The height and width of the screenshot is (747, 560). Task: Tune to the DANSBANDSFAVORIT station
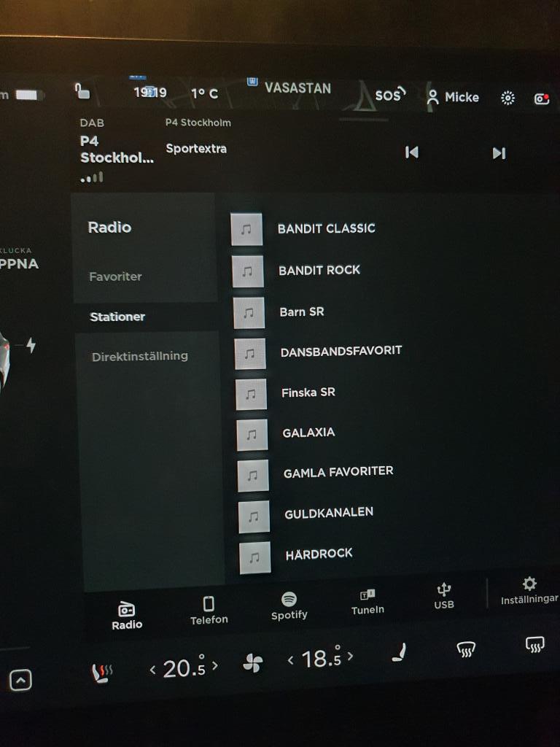tap(341, 351)
